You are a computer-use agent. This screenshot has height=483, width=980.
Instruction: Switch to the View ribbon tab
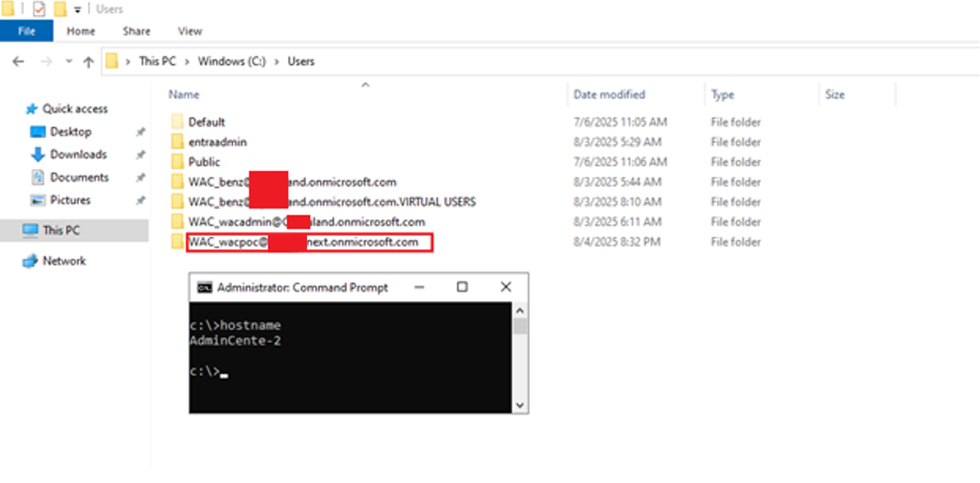[x=189, y=31]
